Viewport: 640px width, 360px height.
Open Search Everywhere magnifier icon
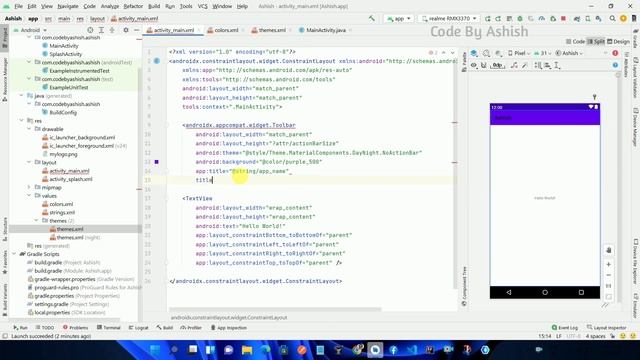pos(612,18)
